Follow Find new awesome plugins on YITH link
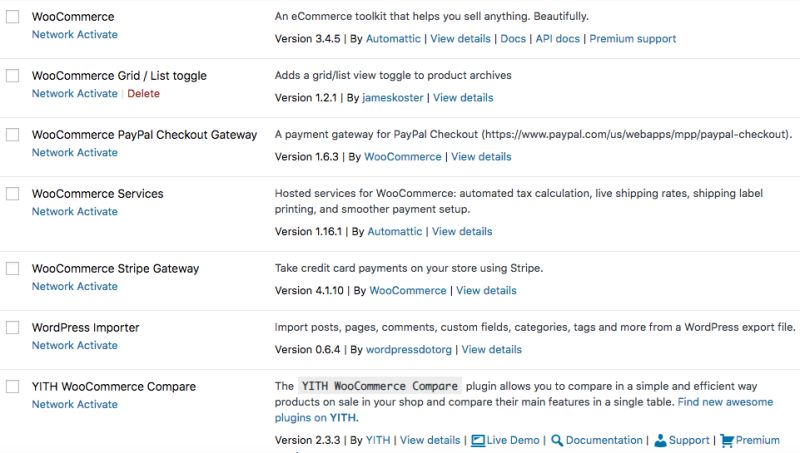The image size is (800, 453). coord(524,410)
